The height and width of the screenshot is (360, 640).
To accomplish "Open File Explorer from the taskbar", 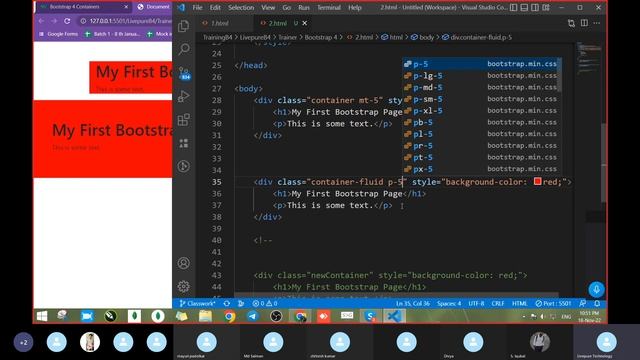I will 205,316.
